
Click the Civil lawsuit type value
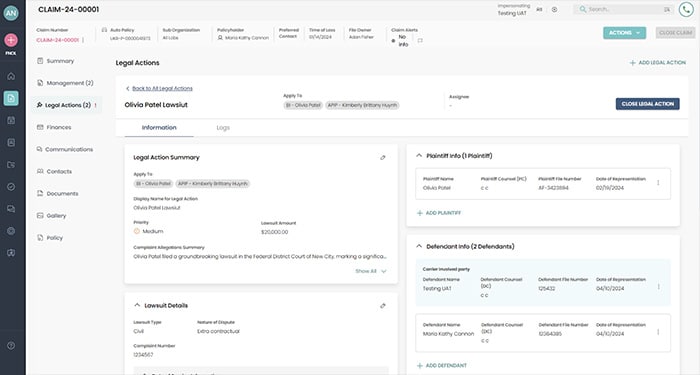(138, 331)
